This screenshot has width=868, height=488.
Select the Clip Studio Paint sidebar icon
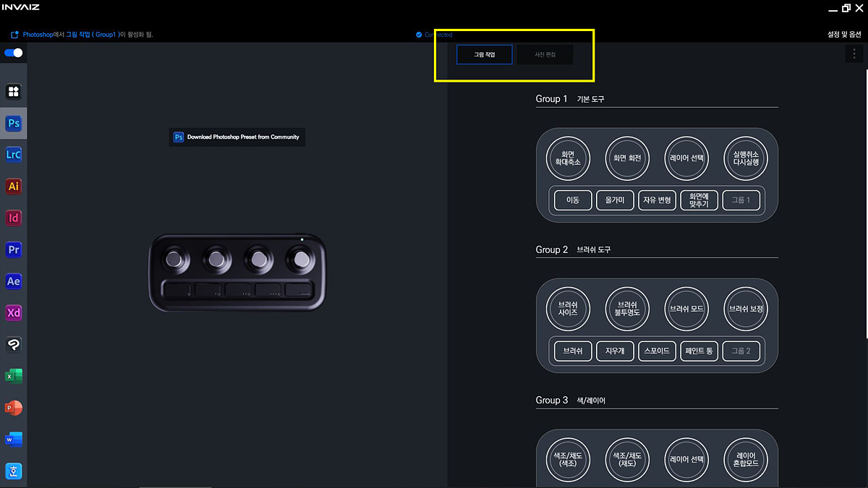point(14,344)
